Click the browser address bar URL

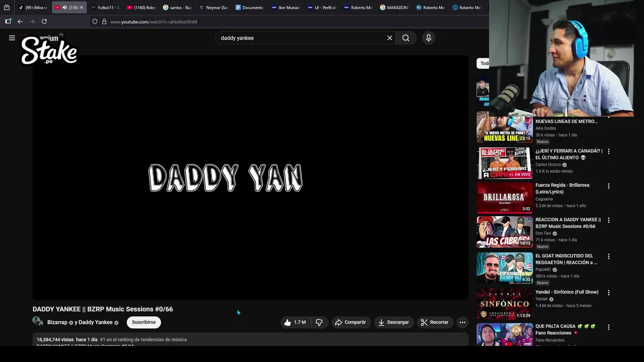tap(153, 22)
